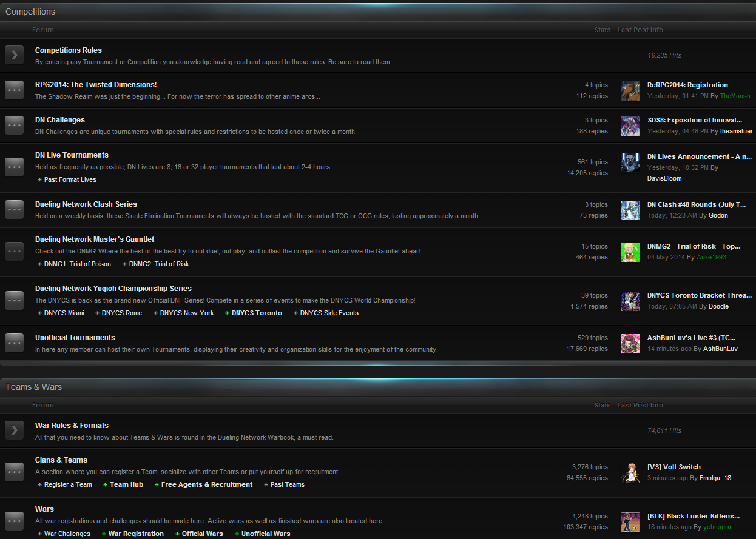756x539 pixels.
Task: Go to DNYCS Miami subforum
Action: [64, 313]
